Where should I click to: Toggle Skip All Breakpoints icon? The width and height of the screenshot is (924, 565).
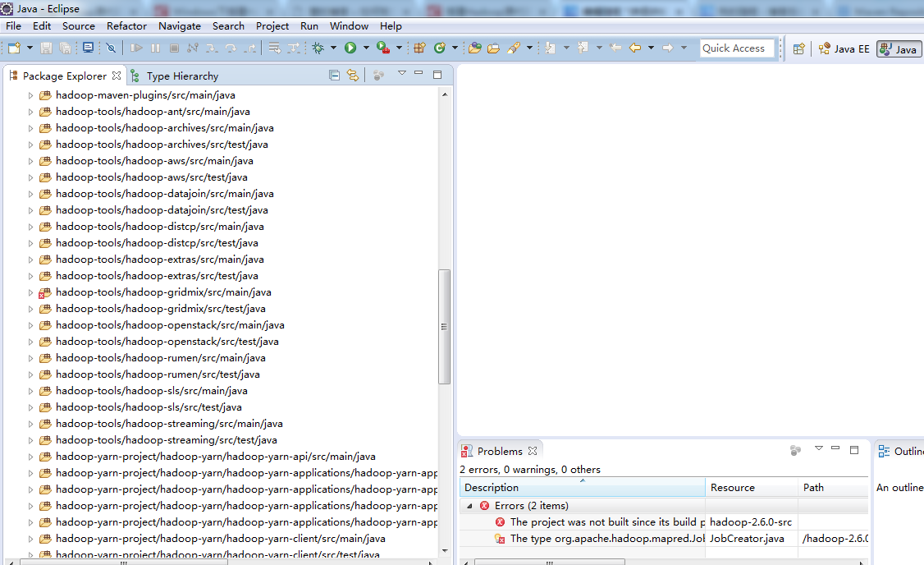click(111, 48)
